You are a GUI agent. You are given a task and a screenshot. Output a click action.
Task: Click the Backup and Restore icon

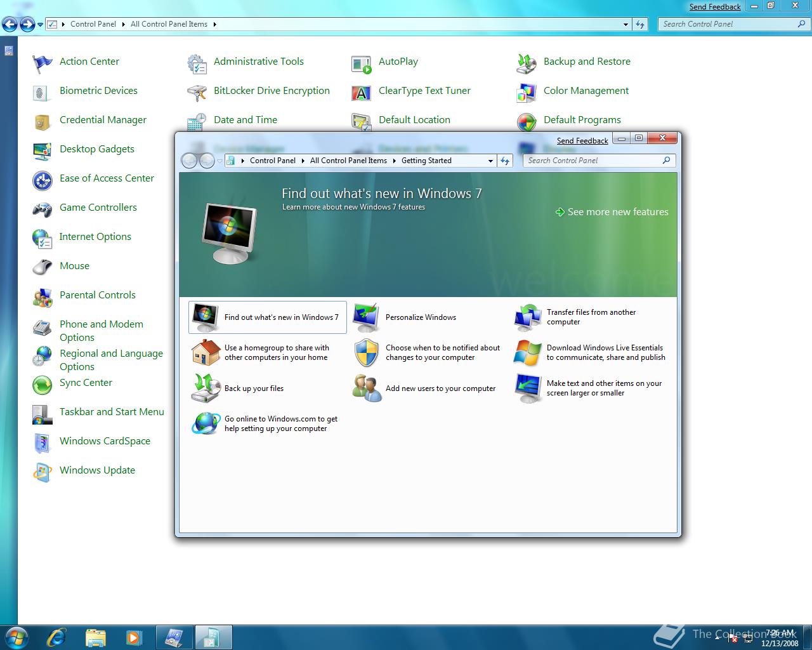(527, 63)
